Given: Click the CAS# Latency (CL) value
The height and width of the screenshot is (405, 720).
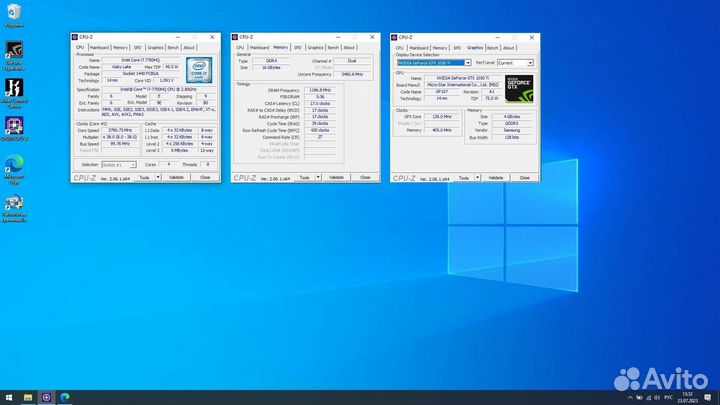Looking at the screenshot, I should coord(320,104).
